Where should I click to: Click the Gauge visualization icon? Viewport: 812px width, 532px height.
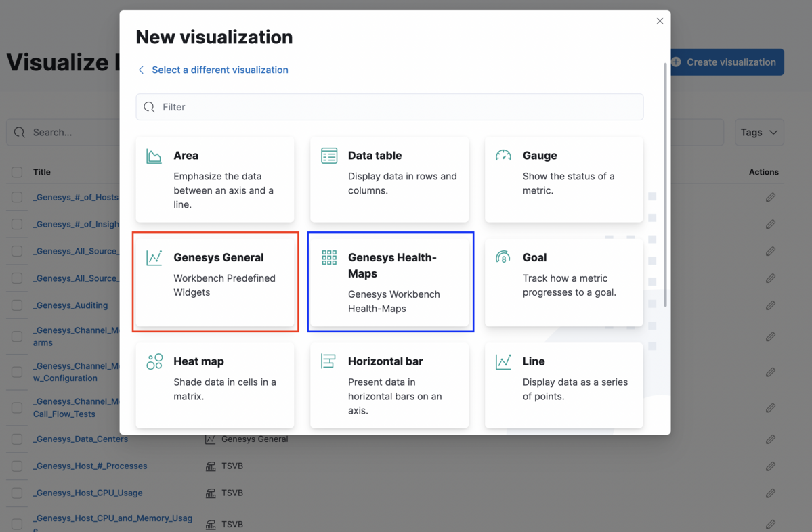tap(503, 155)
